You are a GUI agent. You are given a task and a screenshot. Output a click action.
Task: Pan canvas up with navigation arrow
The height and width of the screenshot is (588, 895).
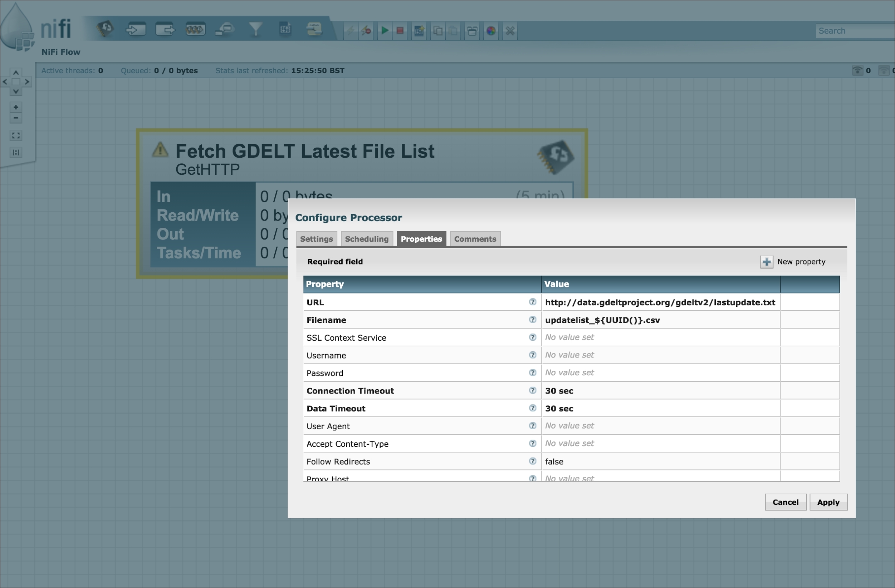click(x=16, y=72)
